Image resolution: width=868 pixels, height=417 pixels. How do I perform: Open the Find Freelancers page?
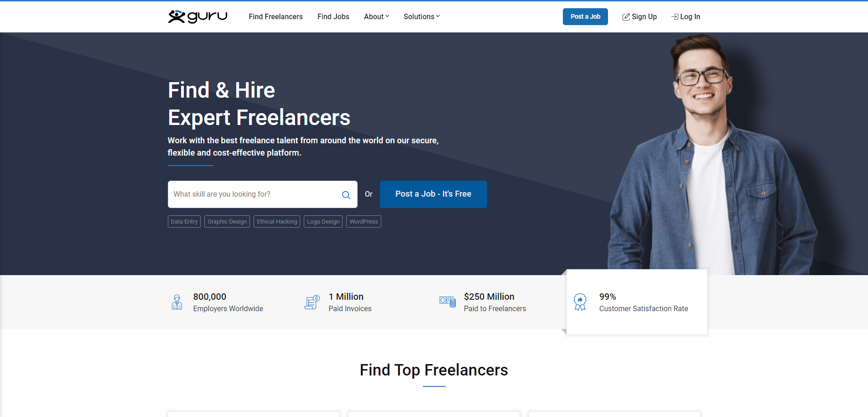pyautogui.click(x=275, y=16)
